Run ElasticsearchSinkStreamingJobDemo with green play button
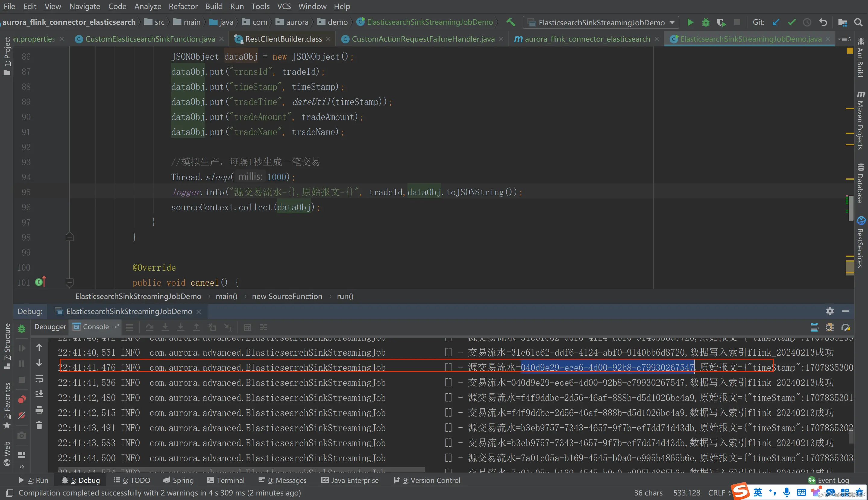The image size is (868, 500). (x=690, y=23)
